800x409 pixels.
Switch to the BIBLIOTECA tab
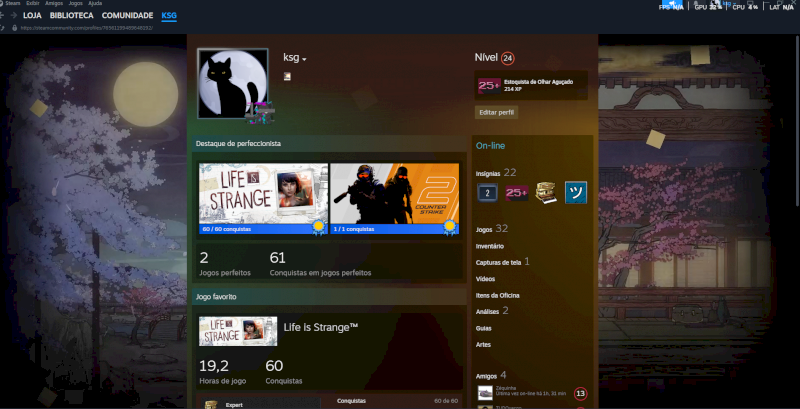coord(71,16)
